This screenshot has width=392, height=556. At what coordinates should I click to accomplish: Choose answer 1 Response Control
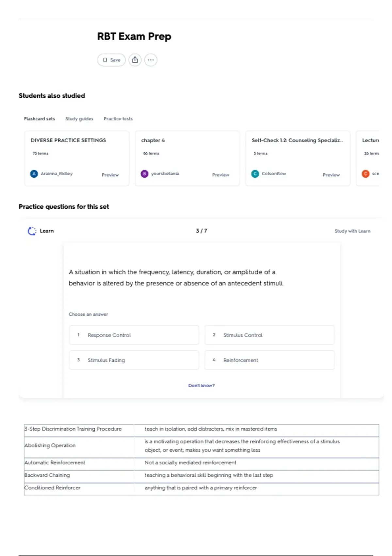coord(134,335)
